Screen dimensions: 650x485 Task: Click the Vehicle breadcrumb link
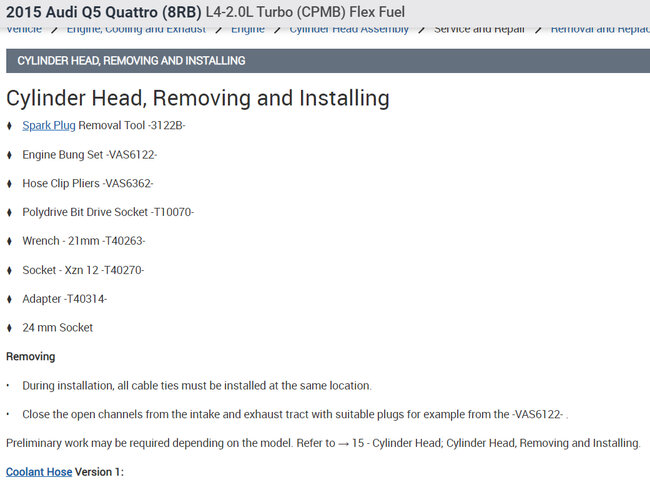[24, 29]
